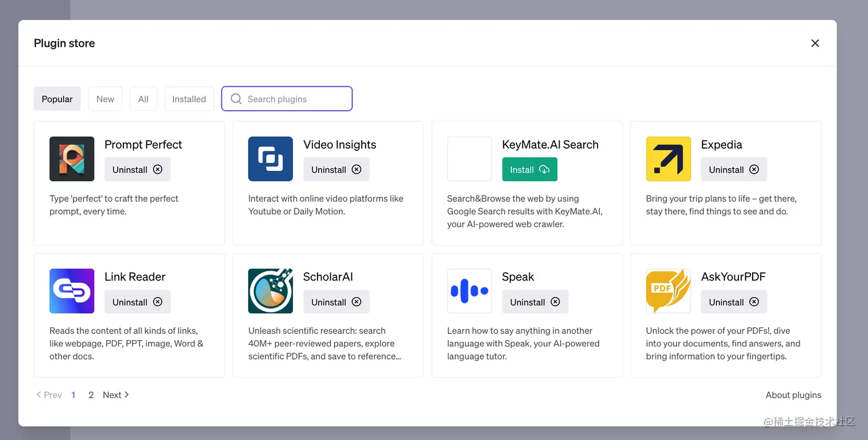Image resolution: width=868 pixels, height=440 pixels.
Task: Click the 'Bring your trip plans' description
Action: pos(721,205)
